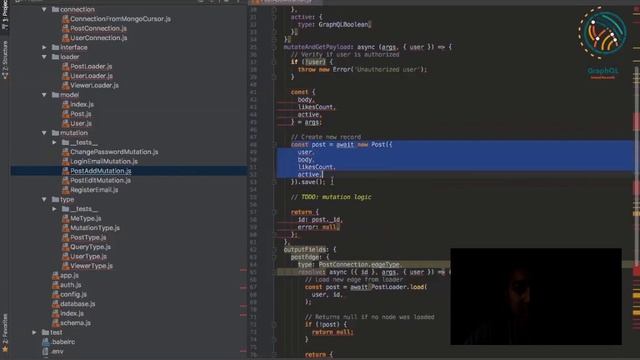The height and width of the screenshot is (360, 640).
Task: Click the 'TODO: mutation logic' comment
Action: pos(331,197)
